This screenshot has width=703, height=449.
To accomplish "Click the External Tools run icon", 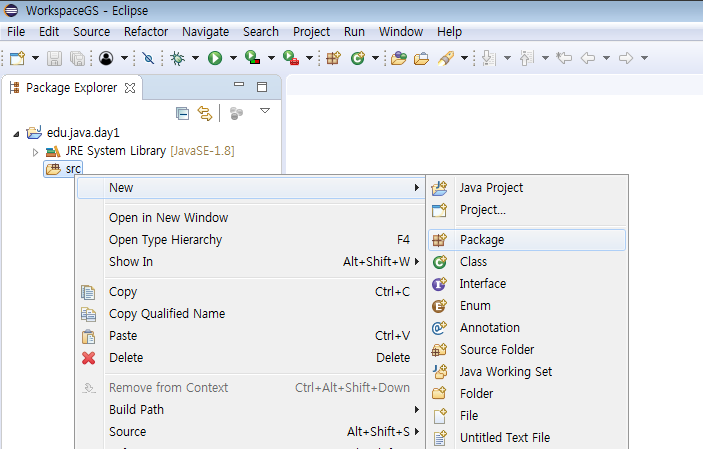I will [291, 58].
